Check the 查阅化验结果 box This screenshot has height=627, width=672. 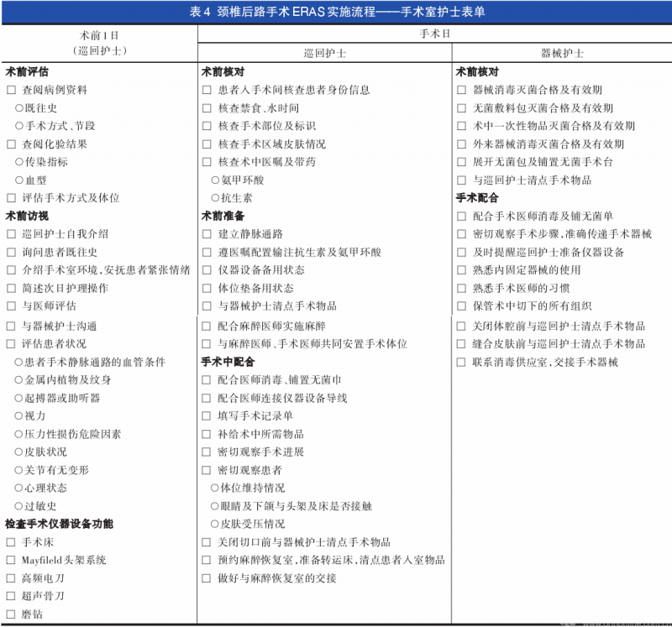tap(12, 144)
